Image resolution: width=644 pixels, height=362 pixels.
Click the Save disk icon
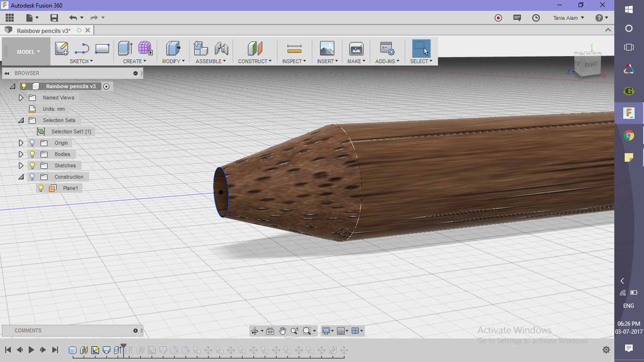pos(54,18)
